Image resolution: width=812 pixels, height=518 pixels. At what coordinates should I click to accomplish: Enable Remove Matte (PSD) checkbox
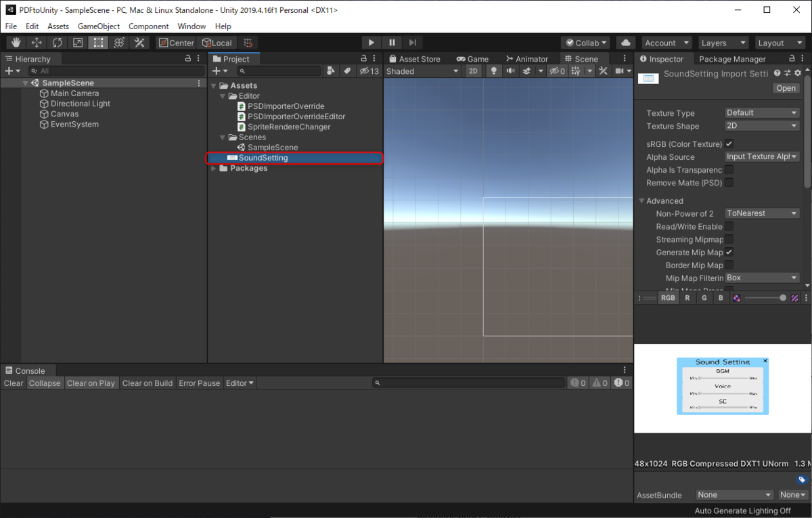[729, 183]
